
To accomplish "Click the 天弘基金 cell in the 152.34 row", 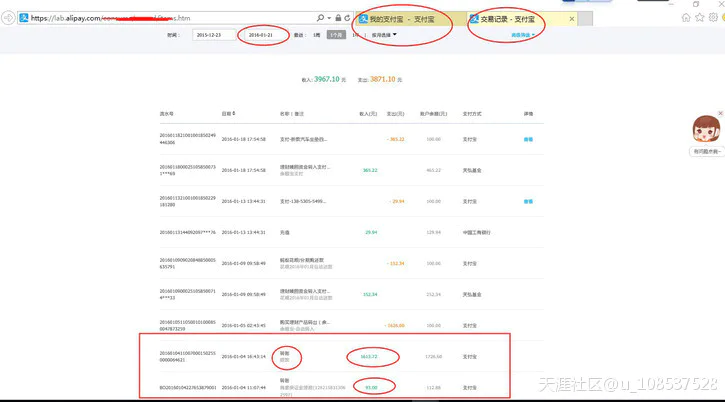I will (472, 294).
